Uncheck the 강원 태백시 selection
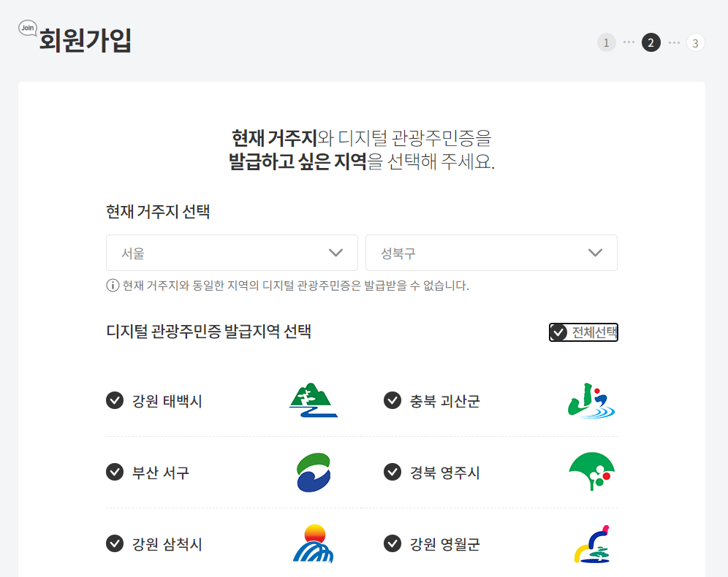 point(115,400)
